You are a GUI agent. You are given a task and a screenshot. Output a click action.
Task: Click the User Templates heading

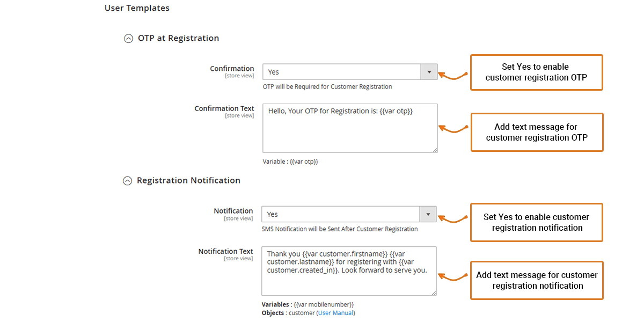pyautogui.click(x=137, y=8)
